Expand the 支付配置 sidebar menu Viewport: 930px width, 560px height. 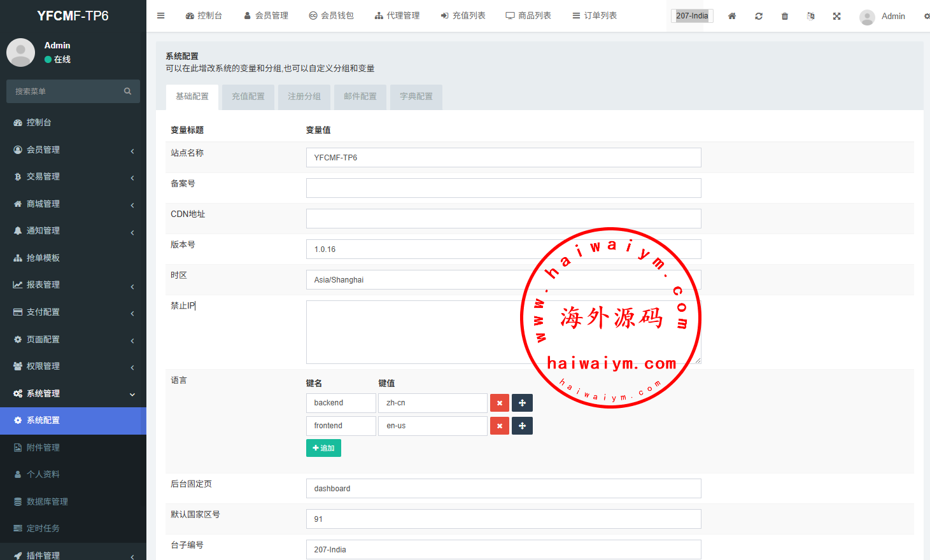click(x=73, y=312)
